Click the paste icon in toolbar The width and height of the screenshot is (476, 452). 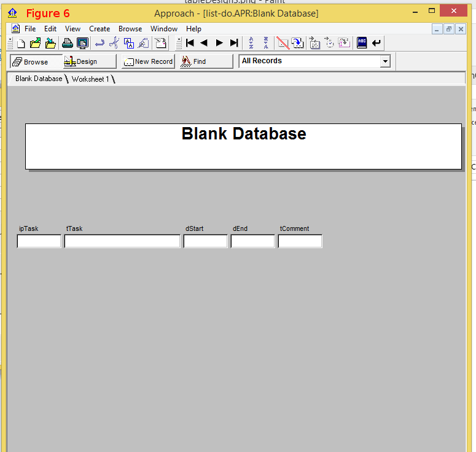coord(144,43)
